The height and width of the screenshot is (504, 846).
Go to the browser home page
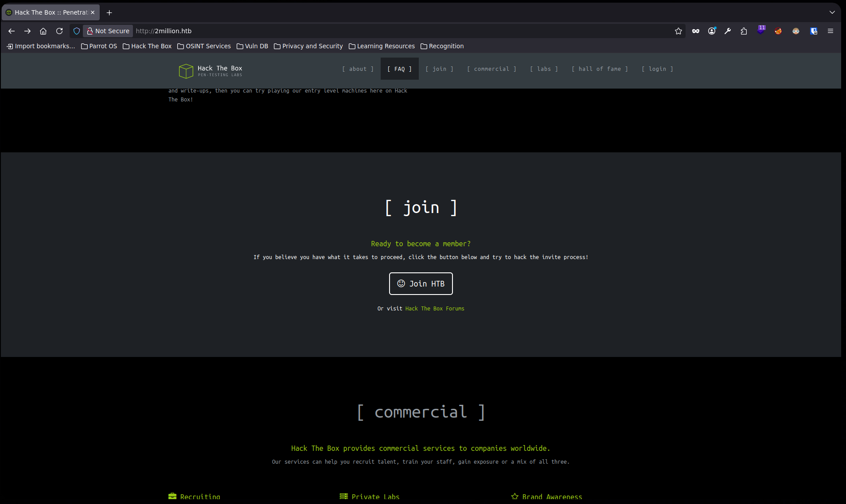click(43, 31)
